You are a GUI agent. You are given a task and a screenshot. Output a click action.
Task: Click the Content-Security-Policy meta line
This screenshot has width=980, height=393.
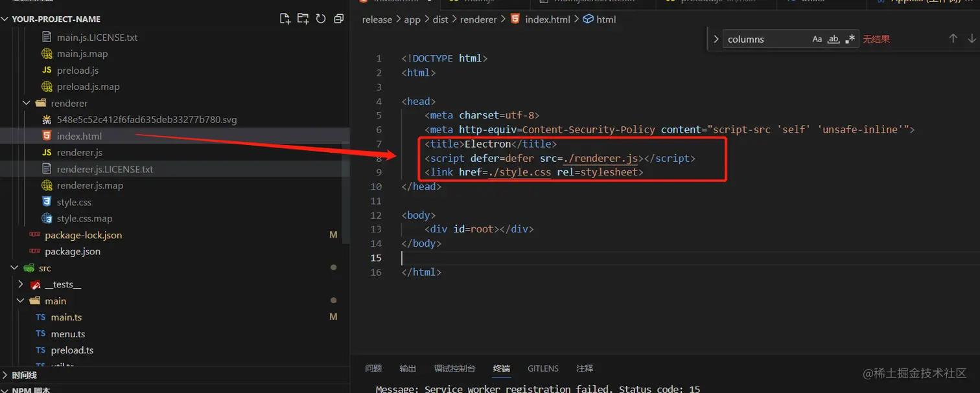[x=670, y=129]
